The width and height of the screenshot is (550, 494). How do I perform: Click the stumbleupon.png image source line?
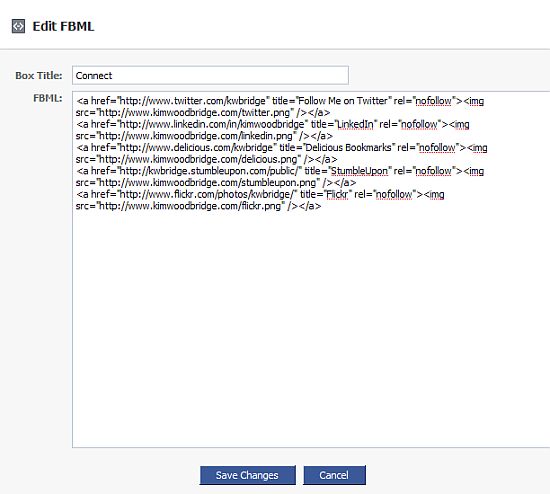tap(216, 182)
